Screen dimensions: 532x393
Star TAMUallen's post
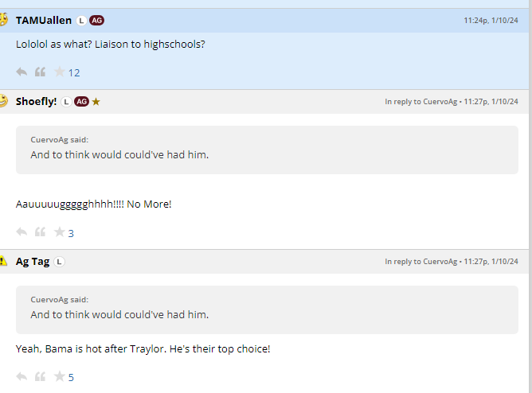59,72
